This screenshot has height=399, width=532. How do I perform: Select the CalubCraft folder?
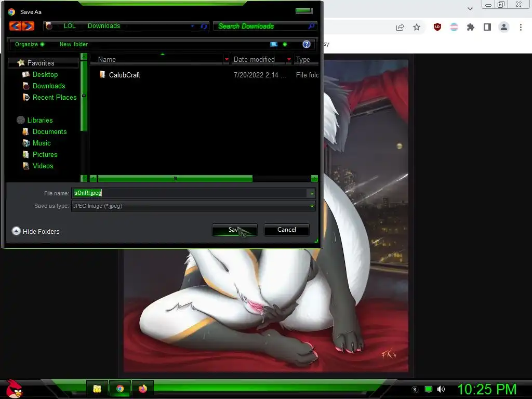click(x=124, y=75)
